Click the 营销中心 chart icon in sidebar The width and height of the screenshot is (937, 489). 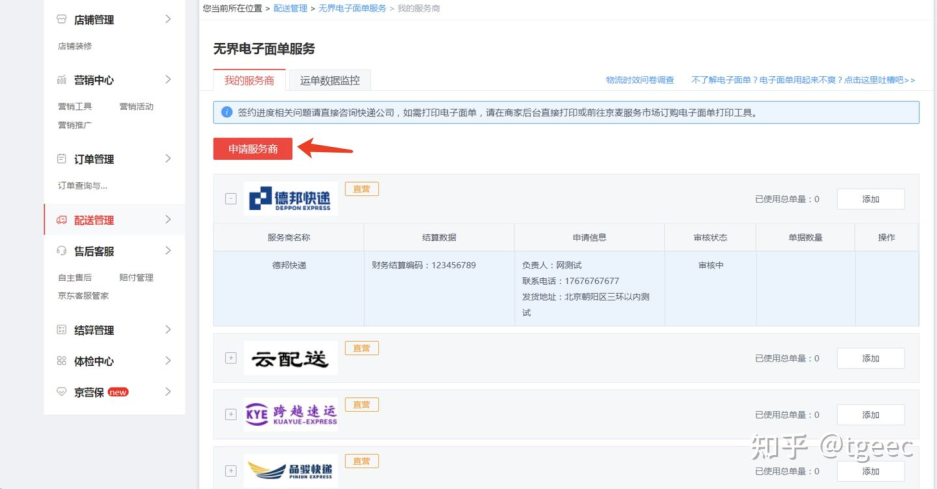pos(62,80)
